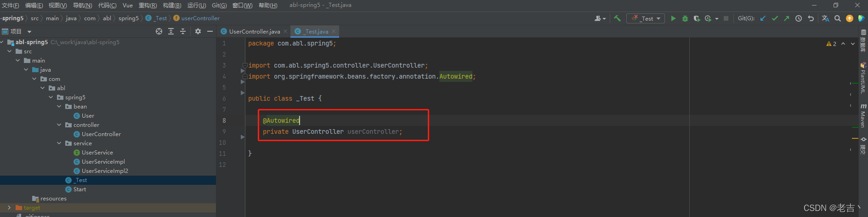Select UserServiceImpl2 in project tree
868x217 pixels.
click(x=105, y=171)
